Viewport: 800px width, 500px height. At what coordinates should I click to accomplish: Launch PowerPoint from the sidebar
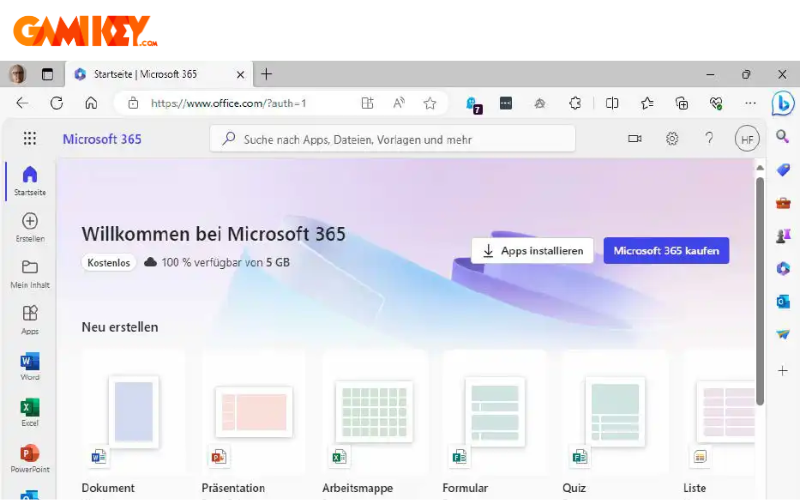click(x=30, y=458)
